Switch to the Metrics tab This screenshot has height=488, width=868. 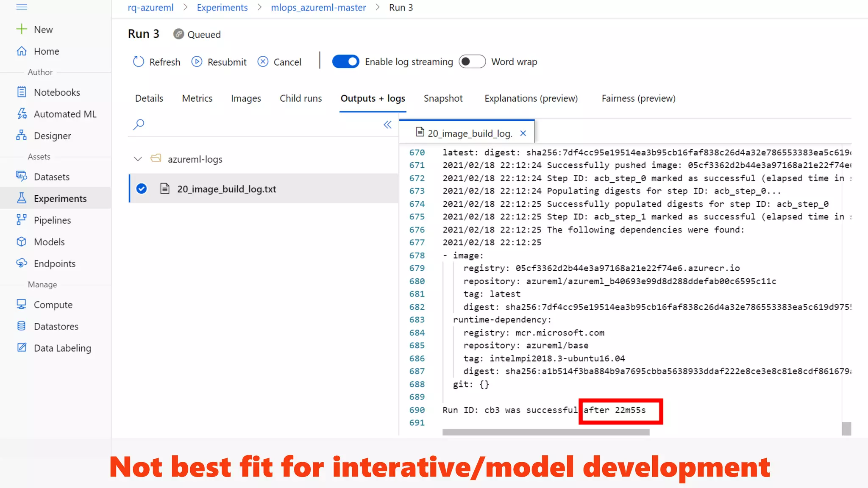point(197,98)
